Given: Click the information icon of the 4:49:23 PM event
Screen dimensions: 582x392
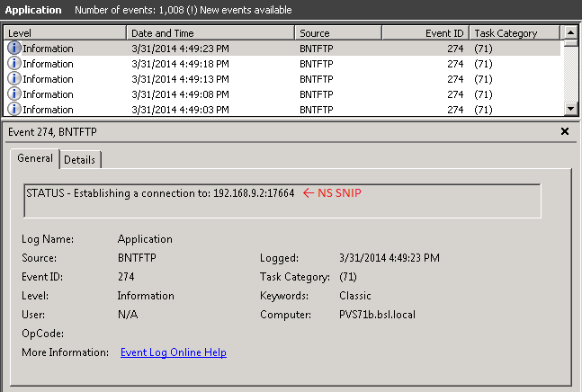Looking at the screenshot, I should tap(13, 49).
